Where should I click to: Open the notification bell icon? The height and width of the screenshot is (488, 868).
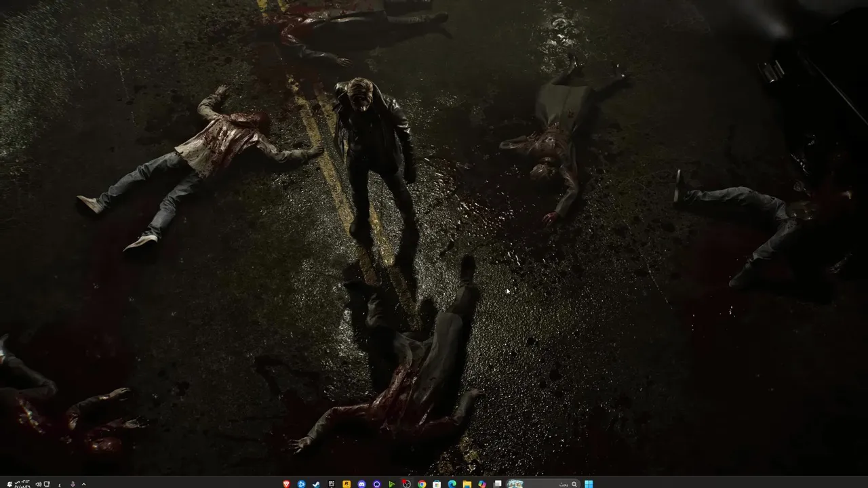(9, 484)
